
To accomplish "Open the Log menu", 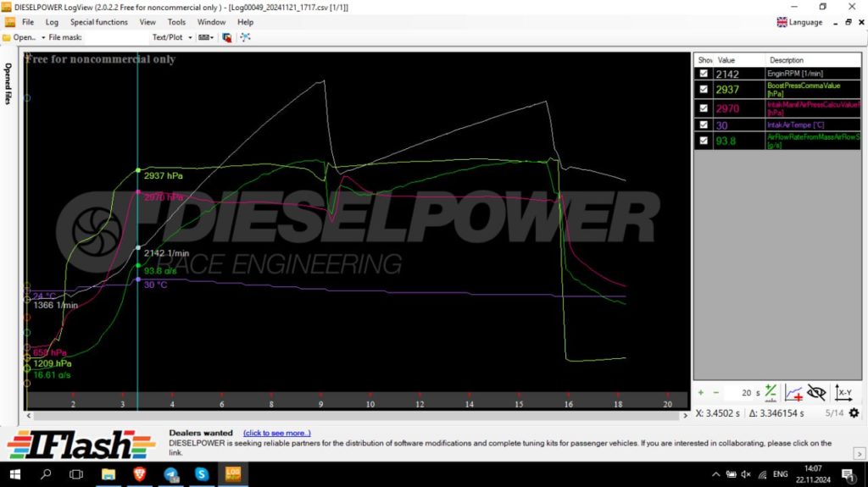I will tap(52, 22).
